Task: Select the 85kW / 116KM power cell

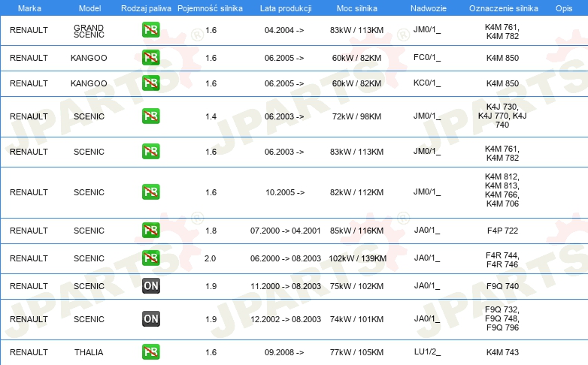Action: pos(356,231)
